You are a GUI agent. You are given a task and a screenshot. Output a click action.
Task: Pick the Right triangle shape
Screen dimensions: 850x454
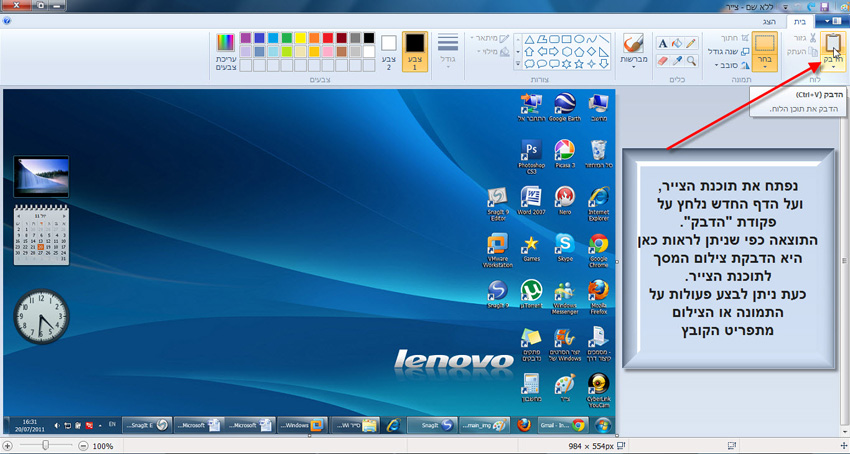(x=604, y=52)
